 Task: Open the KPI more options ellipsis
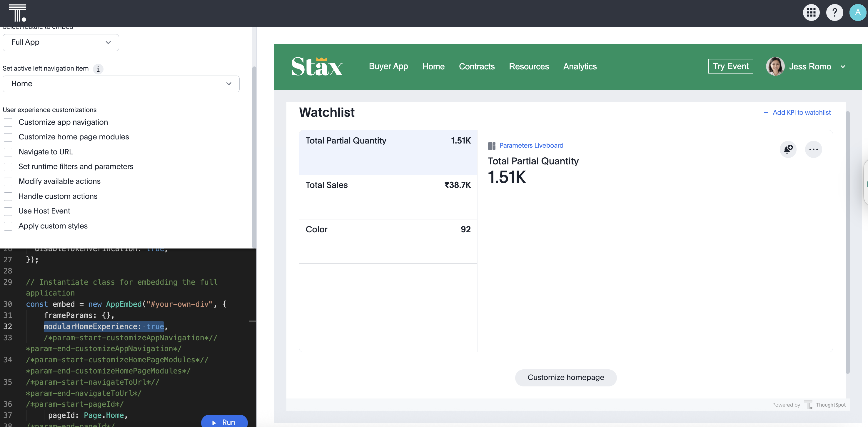coord(813,149)
